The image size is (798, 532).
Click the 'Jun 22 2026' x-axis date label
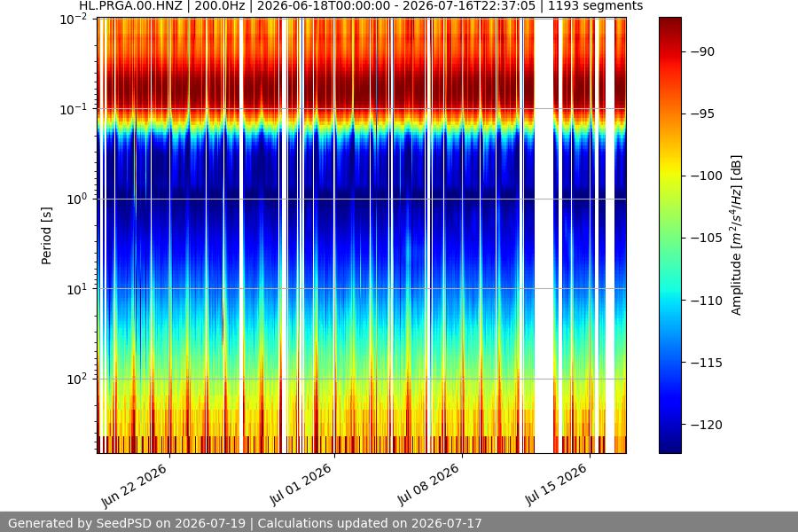coord(134,486)
